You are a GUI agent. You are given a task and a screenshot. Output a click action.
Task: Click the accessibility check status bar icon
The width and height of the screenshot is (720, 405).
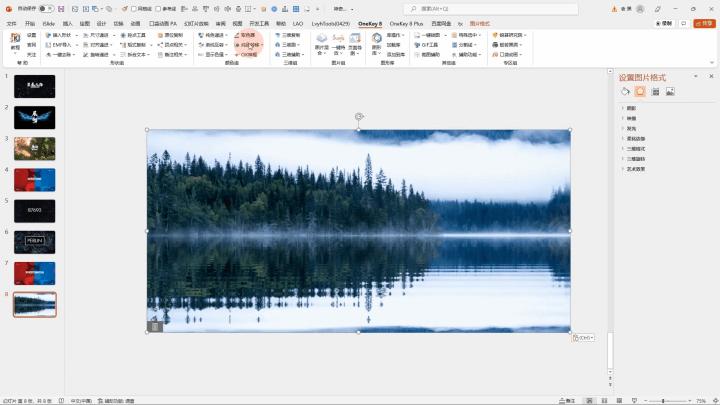pos(117,401)
